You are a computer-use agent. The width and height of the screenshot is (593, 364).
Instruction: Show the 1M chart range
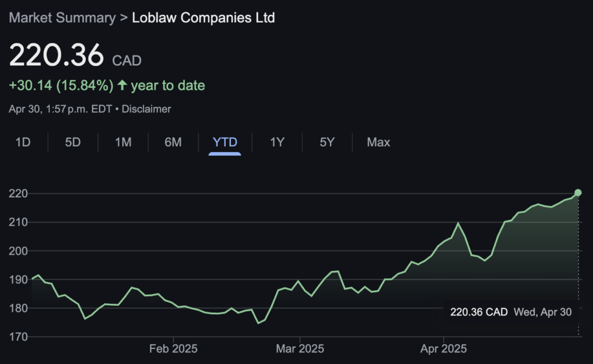(x=123, y=142)
